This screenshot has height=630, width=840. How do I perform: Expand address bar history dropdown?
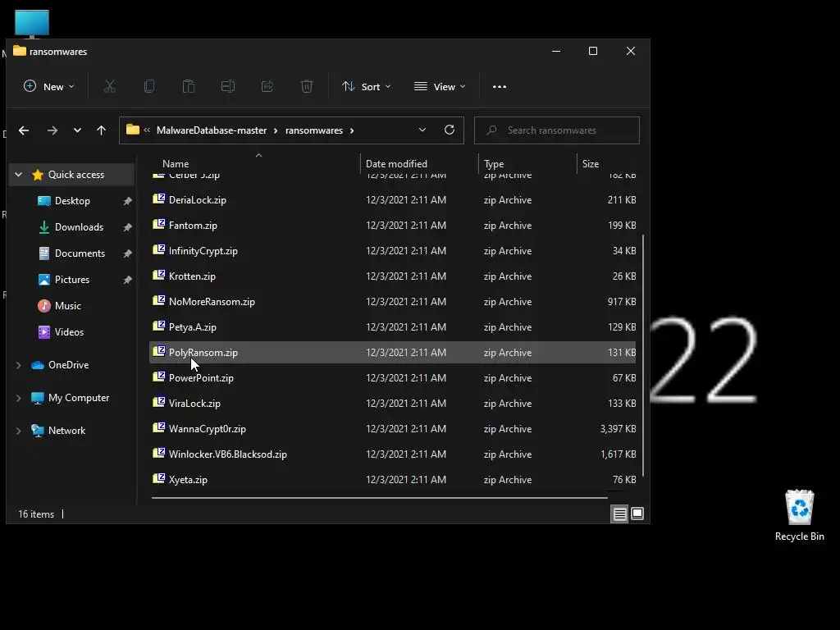[x=422, y=130]
